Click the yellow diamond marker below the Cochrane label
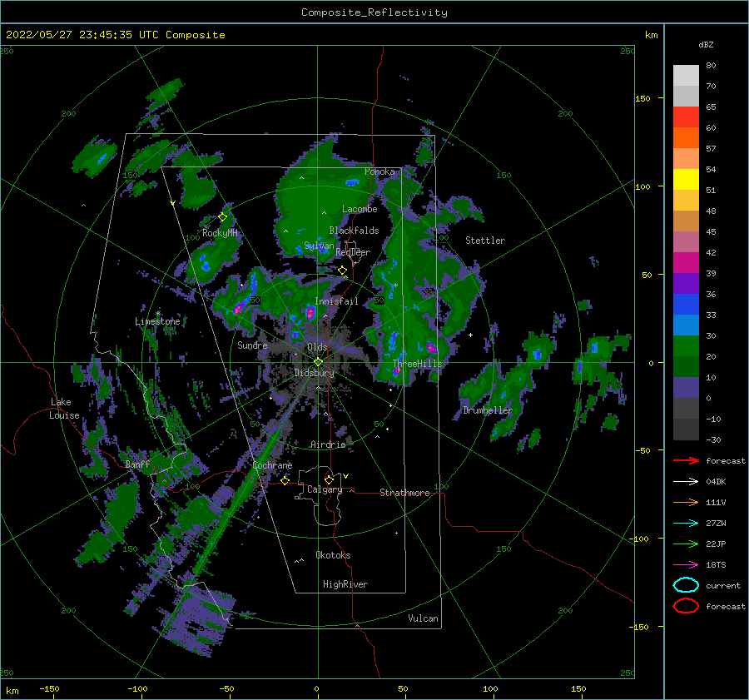The image size is (749, 700). click(x=285, y=480)
